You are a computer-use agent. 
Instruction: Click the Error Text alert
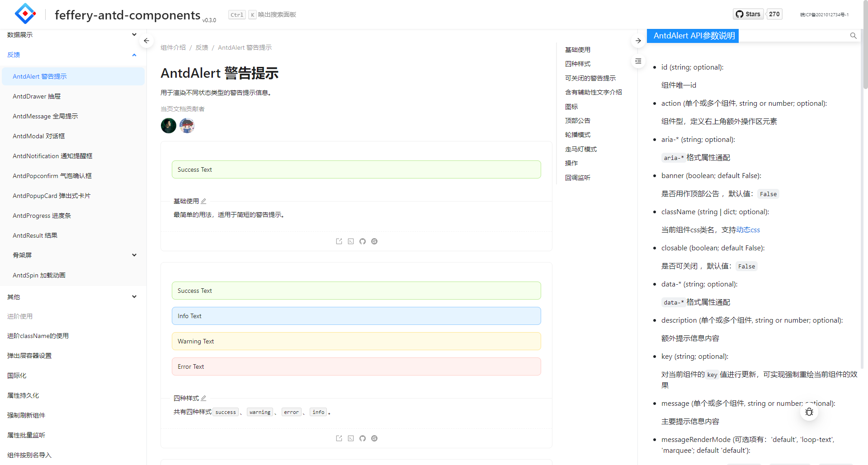point(356,366)
